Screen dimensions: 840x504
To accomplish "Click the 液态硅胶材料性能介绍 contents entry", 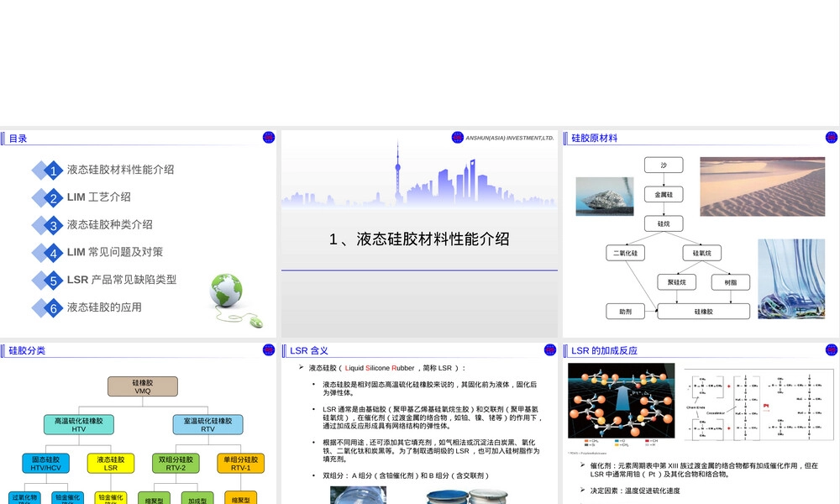I will click(120, 170).
